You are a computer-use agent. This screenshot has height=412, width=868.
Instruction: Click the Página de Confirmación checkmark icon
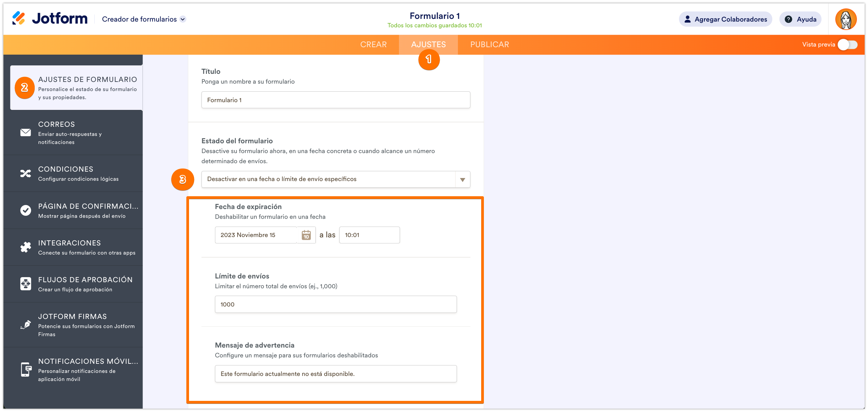26,210
